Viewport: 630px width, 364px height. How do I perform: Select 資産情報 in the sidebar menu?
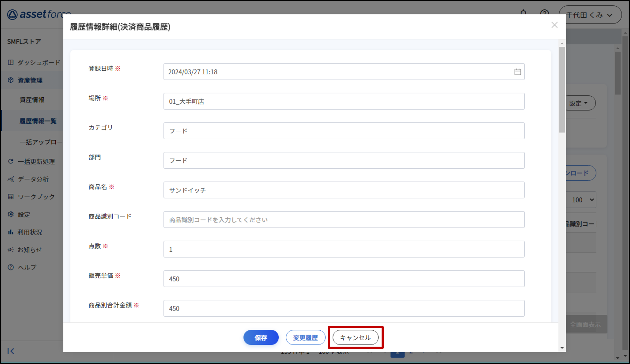[x=32, y=100]
